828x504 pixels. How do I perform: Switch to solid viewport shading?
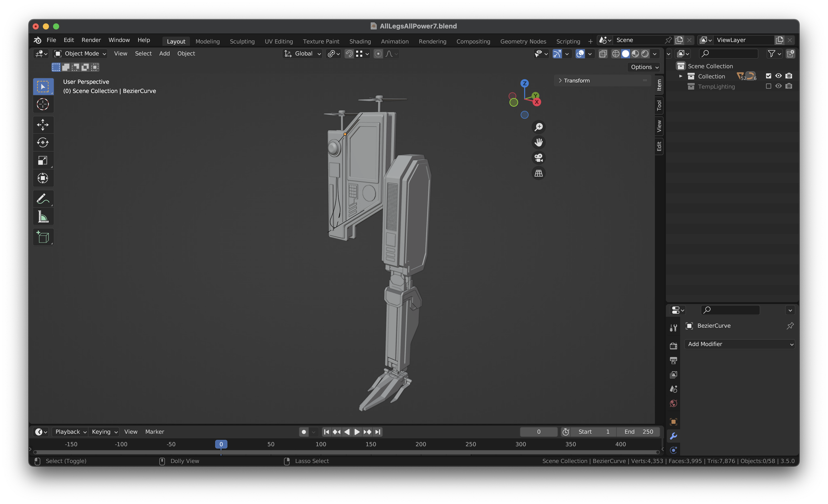(x=625, y=54)
